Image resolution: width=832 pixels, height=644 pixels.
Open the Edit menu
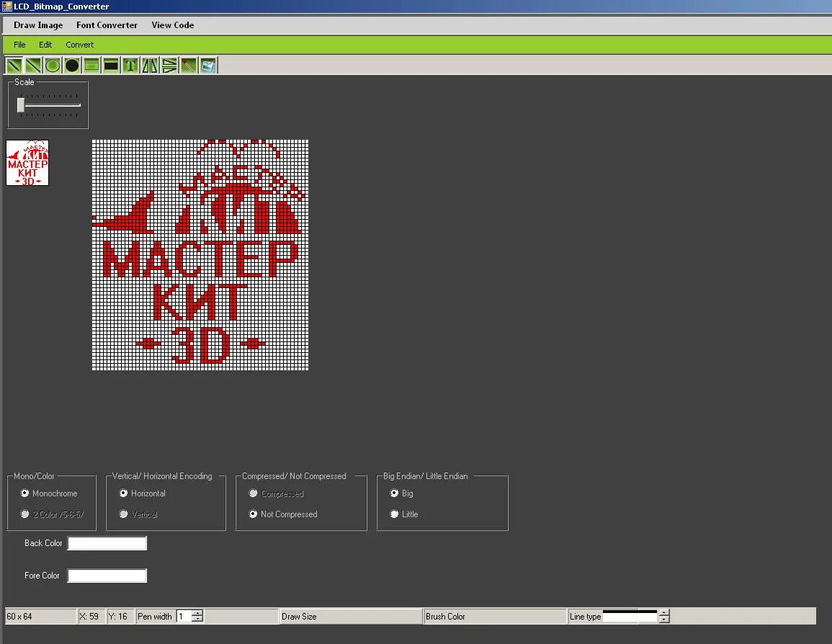coord(45,45)
